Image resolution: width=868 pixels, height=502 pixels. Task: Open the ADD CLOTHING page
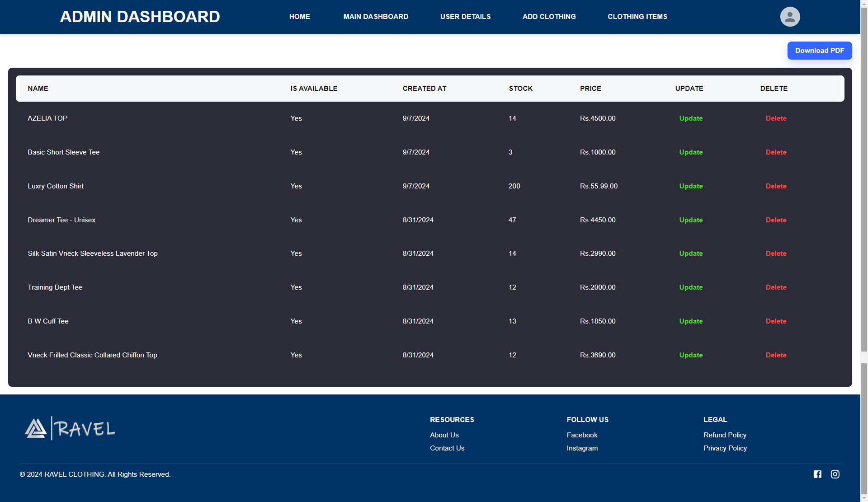[549, 16]
